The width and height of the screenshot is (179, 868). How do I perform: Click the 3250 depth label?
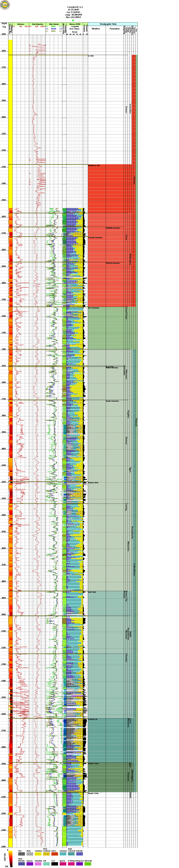coord(4,316)
